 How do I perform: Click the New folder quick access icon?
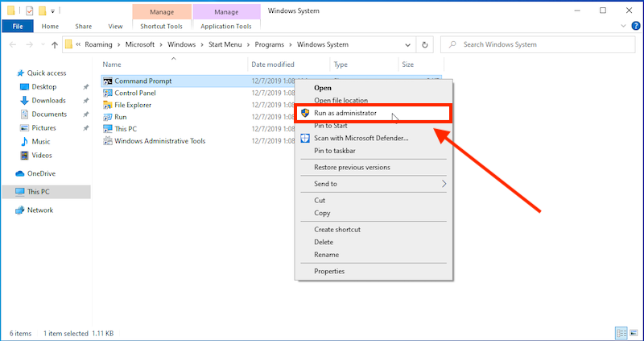pyautogui.click(x=43, y=10)
